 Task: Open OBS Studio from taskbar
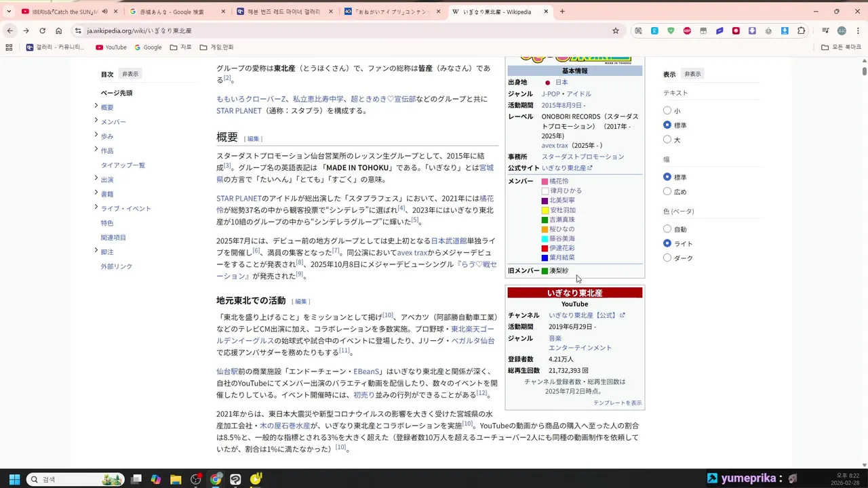(x=196, y=479)
